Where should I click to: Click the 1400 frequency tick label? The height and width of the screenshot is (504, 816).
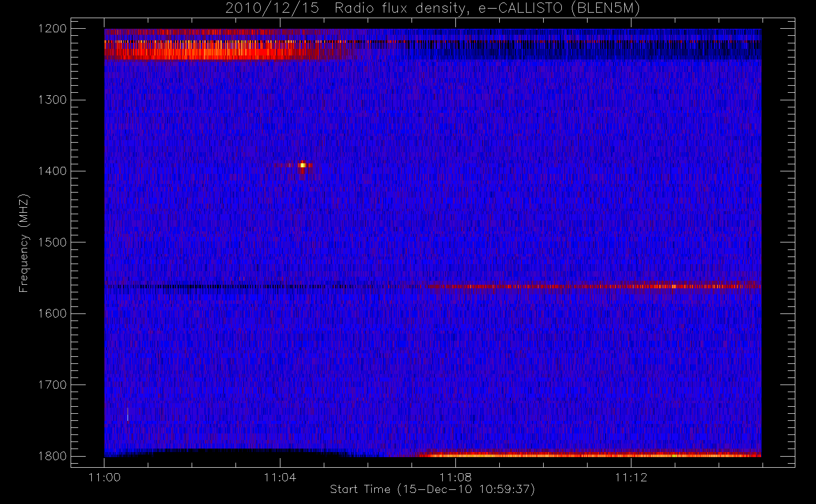(52, 171)
